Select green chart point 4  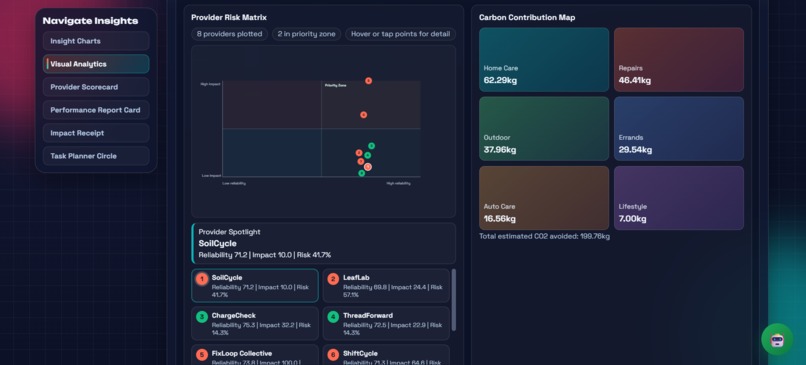[368, 155]
